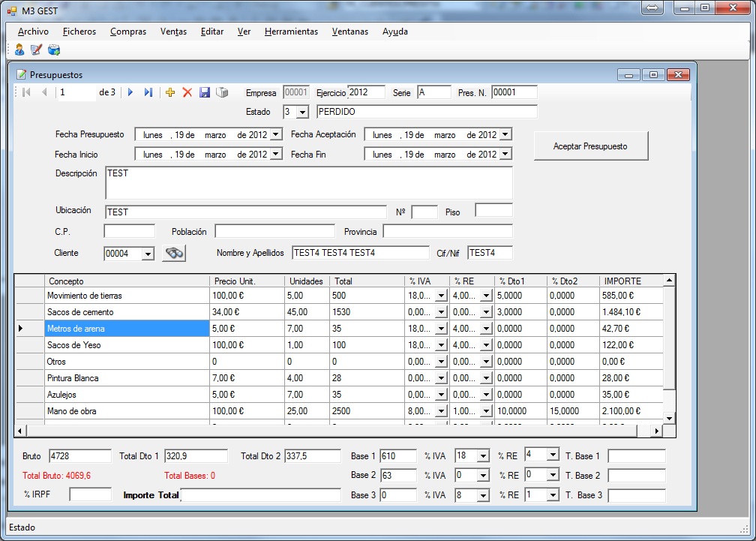
Task: Click the edit document icon in main toolbar
Action: pyautogui.click(x=36, y=50)
